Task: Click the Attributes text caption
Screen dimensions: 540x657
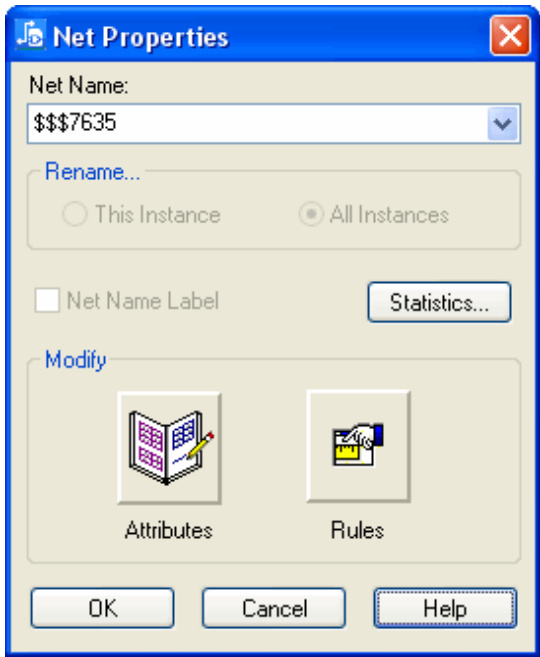Action: (169, 530)
